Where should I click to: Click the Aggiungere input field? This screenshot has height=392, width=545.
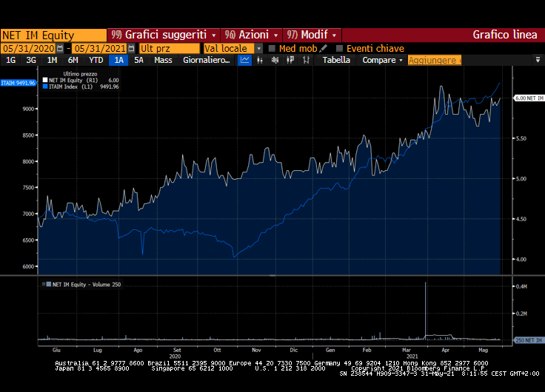(434, 60)
